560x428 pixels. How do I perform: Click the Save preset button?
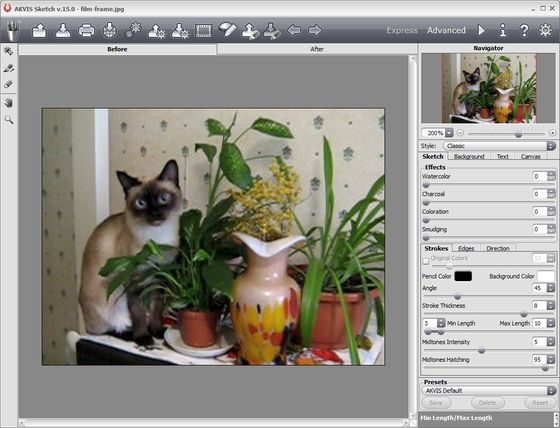(436, 403)
